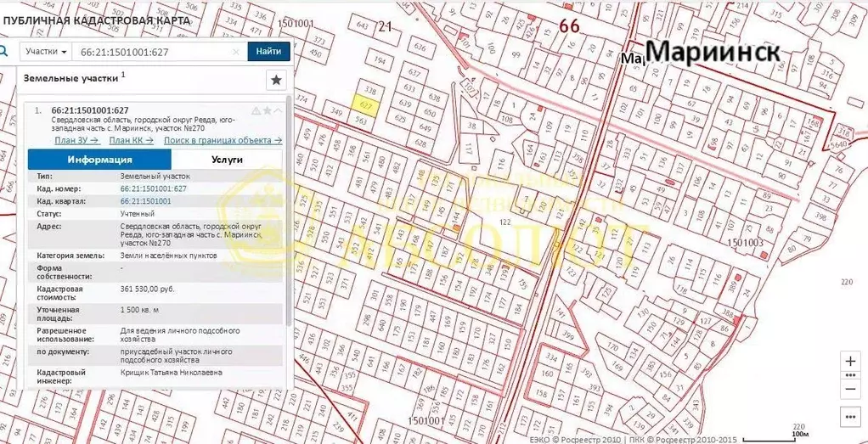
Task: Switch to the Услуги tab
Action: click(x=227, y=160)
